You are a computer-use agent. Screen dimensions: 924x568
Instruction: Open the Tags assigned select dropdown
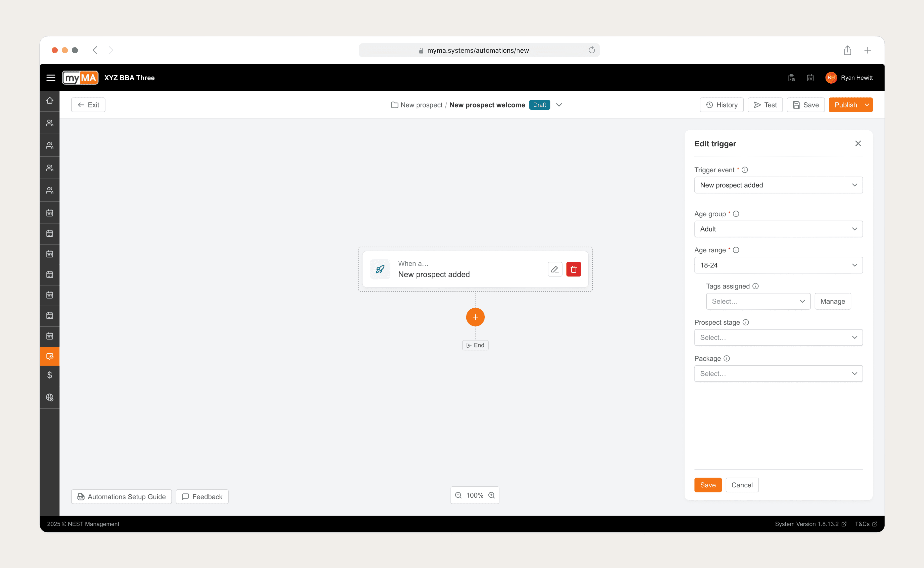758,301
